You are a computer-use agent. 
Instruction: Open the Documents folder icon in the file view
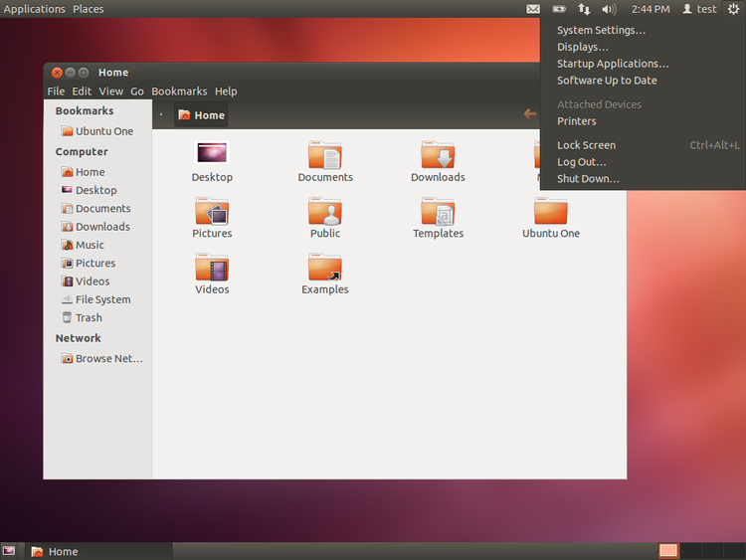pyautogui.click(x=325, y=156)
